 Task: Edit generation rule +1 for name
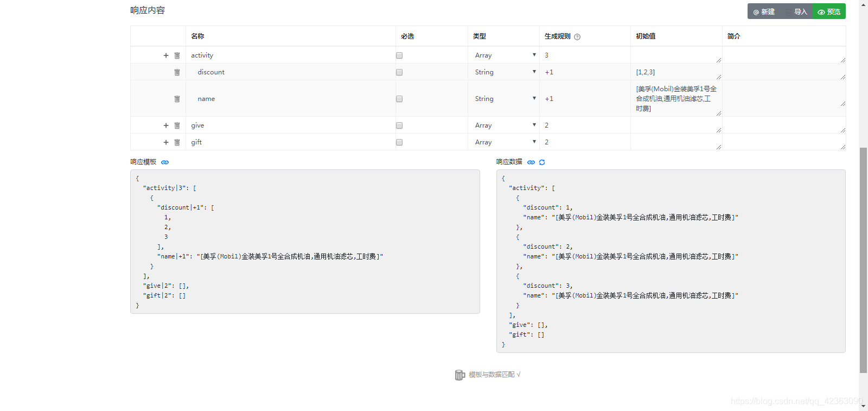584,99
